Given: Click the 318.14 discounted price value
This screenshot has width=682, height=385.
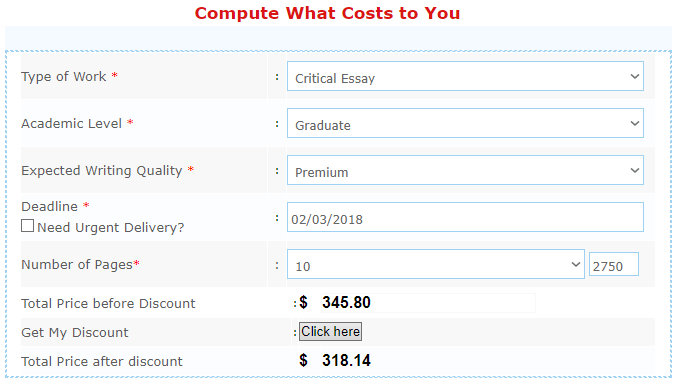Looking at the screenshot, I should tap(346, 360).
